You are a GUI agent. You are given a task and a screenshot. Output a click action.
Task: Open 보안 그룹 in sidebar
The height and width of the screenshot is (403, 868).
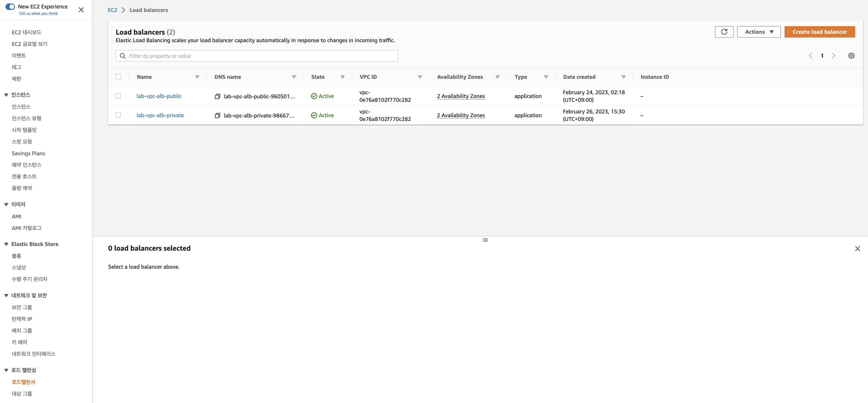[22, 307]
